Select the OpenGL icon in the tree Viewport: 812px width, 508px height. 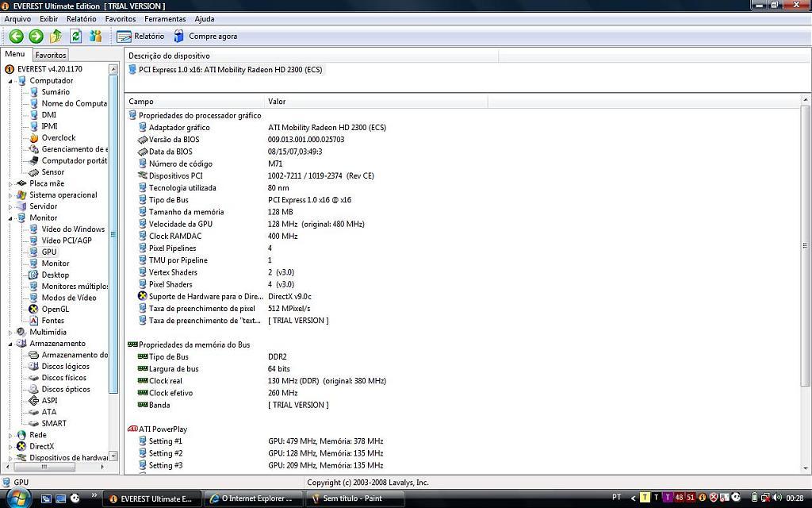pos(33,309)
